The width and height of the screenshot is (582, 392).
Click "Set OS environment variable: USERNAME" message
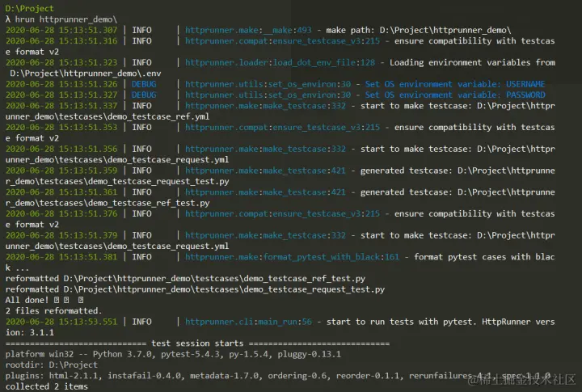coord(455,84)
